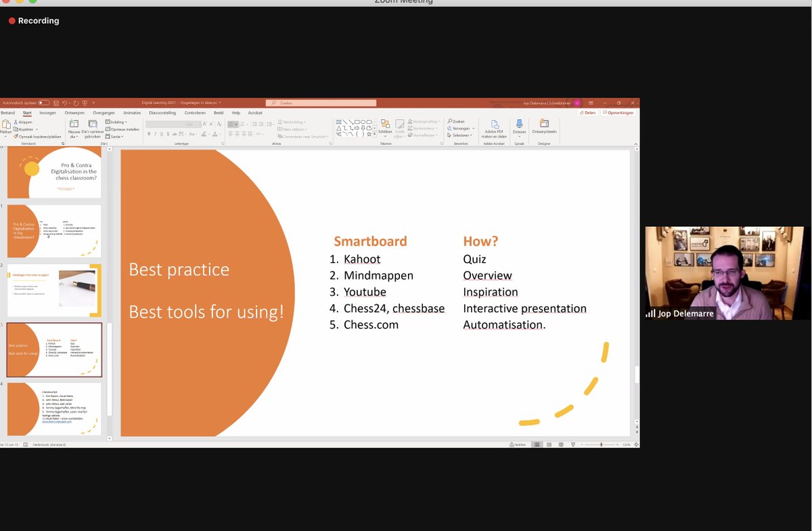
Task: Click the Redo arrow icon
Action: coord(76,103)
